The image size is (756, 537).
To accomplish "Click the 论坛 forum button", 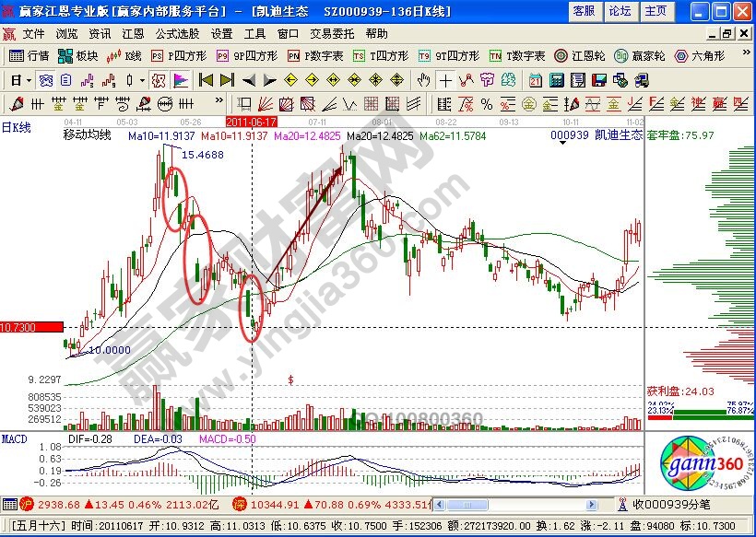I will (x=619, y=11).
